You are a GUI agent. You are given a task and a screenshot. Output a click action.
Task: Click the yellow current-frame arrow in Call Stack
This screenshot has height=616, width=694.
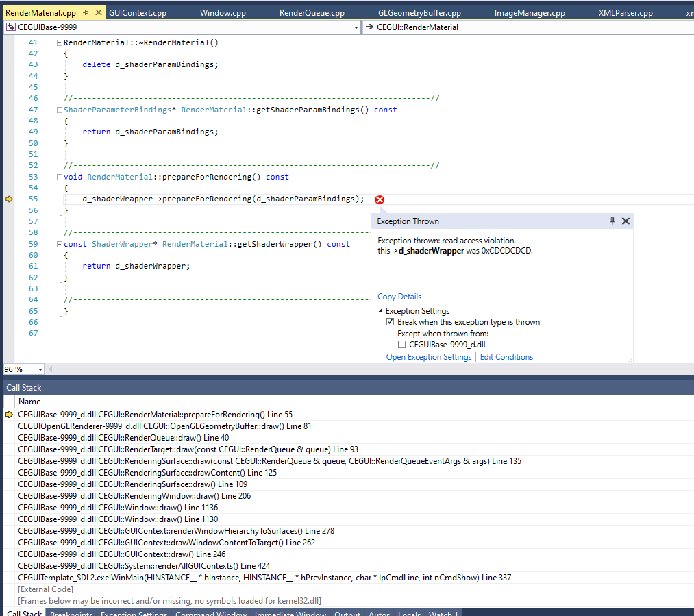9,415
